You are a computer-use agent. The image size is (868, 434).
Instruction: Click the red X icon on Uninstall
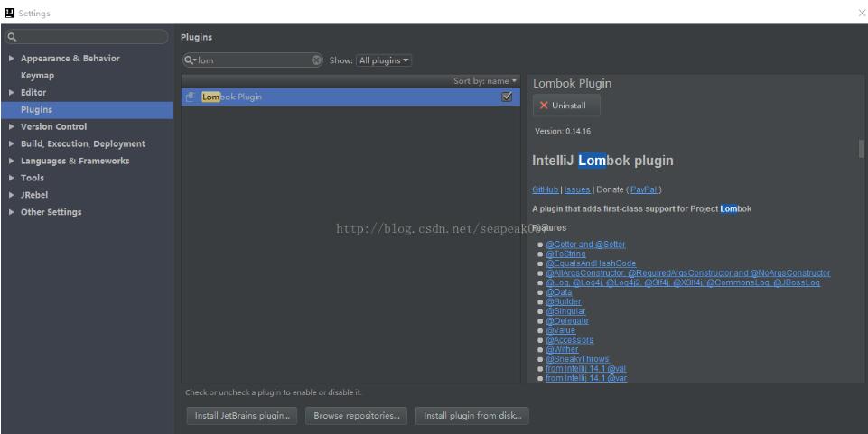(544, 105)
